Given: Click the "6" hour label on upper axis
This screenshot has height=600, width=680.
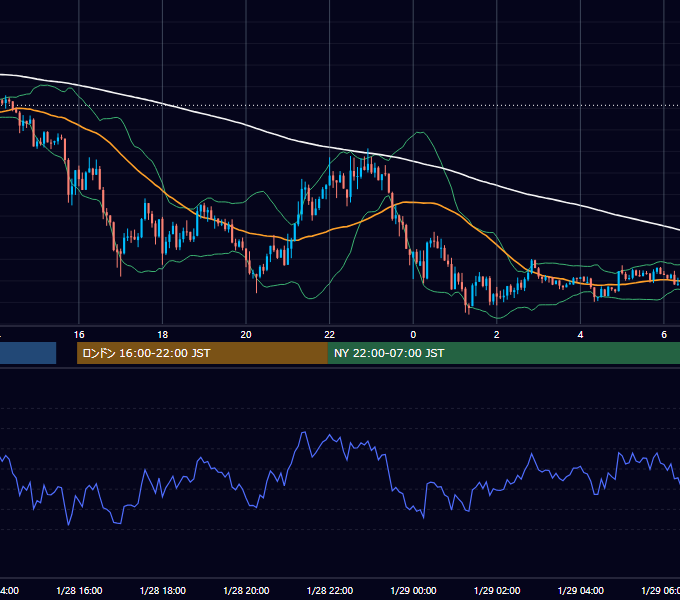Looking at the screenshot, I should (x=664, y=335).
